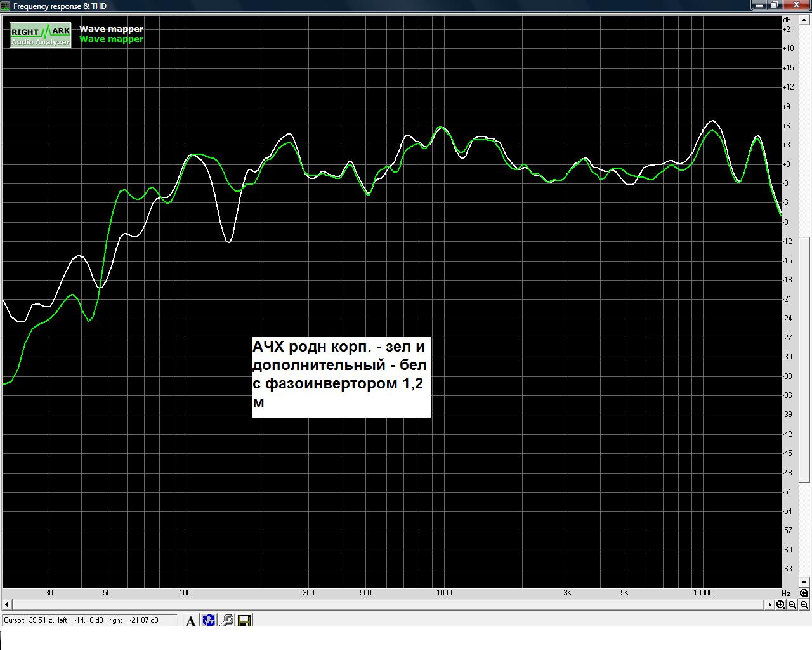Save the graph with the floppy disk icon
The image size is (812, 650).
coord(244,621)
